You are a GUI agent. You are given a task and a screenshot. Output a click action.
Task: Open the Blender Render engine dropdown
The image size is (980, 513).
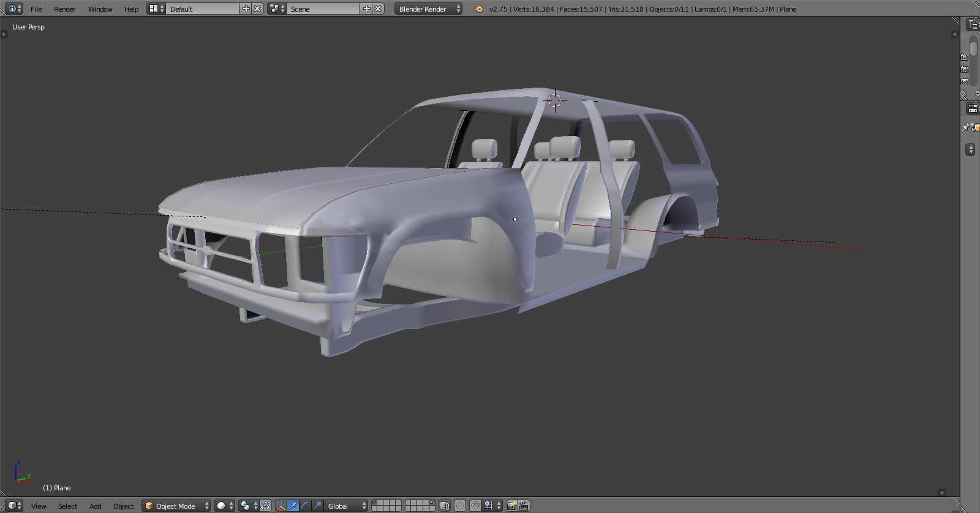click(428, 9)
